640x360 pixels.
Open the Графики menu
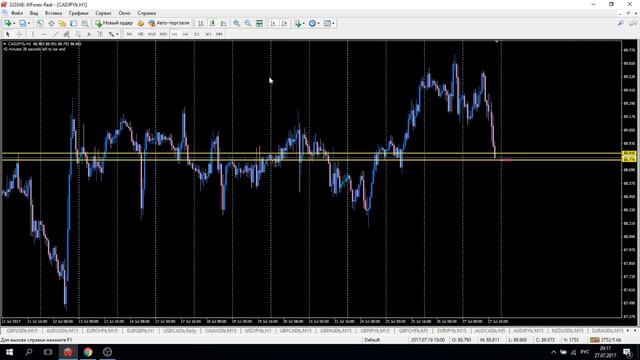(78, 13)
